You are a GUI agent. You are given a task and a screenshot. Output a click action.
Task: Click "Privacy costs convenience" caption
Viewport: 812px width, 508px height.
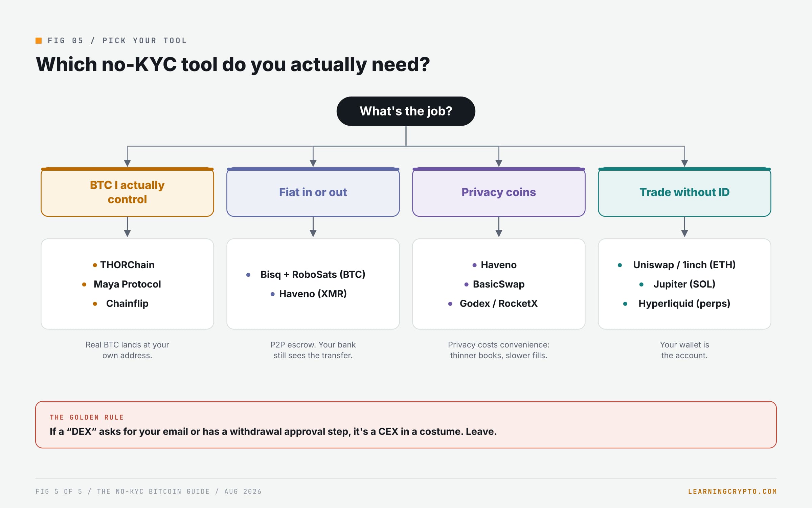499,350
